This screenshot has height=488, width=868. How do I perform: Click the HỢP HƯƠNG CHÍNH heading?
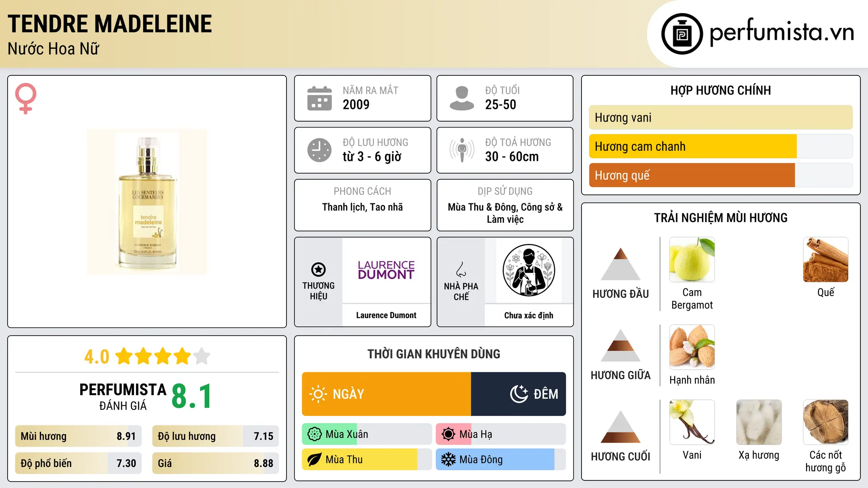click(721, 90)
